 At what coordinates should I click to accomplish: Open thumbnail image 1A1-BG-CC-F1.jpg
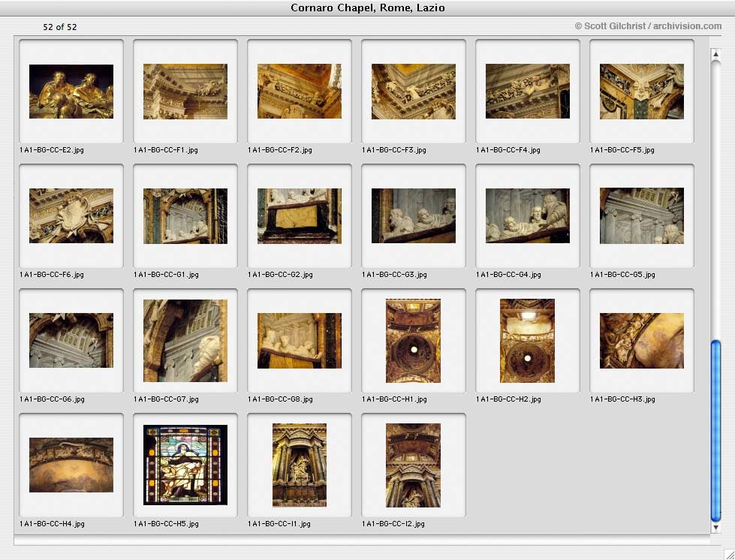[185, 92]
